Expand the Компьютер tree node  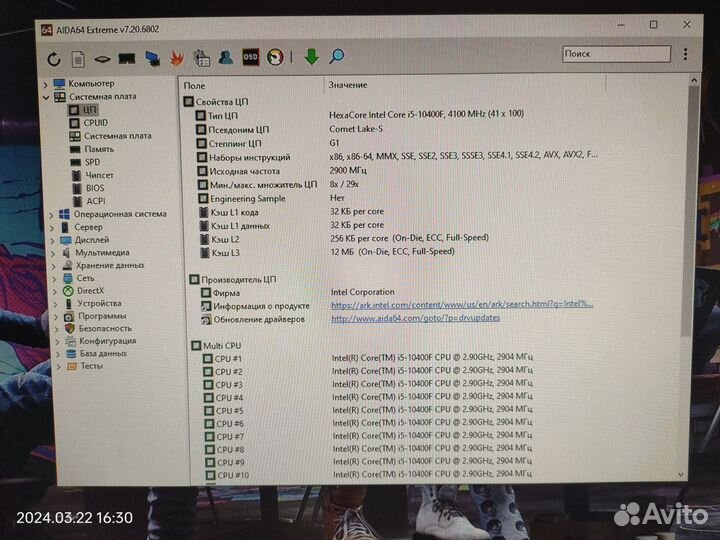coord(46,84)
